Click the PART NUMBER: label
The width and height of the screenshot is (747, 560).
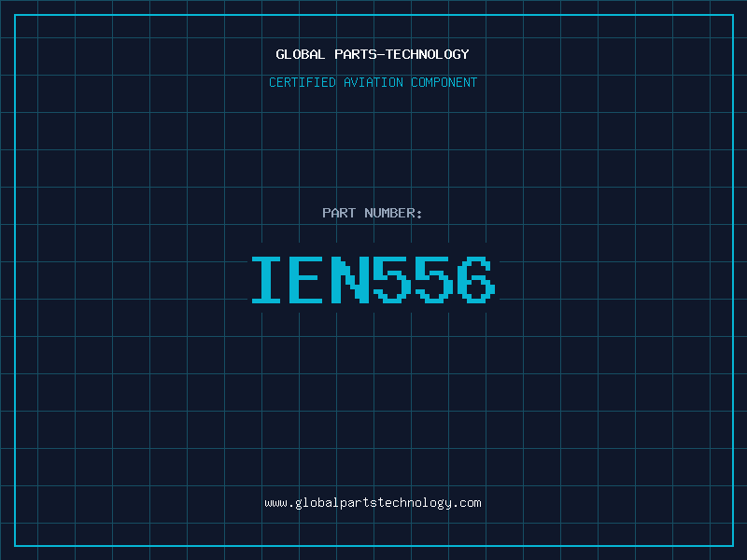[x=372, y=213]
